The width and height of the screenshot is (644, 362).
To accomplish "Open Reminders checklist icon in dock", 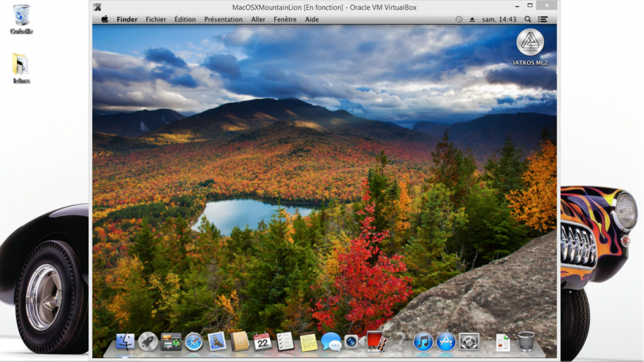I will 286,342.
